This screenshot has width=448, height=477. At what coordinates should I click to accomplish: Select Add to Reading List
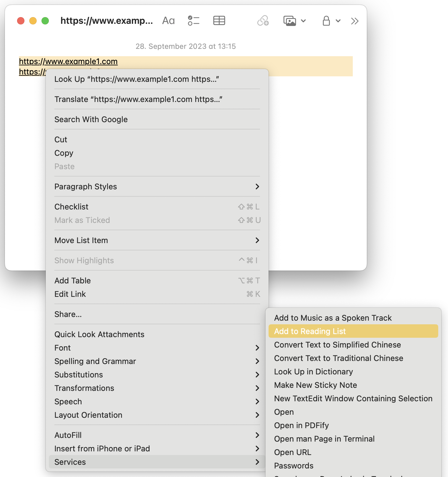309,331
